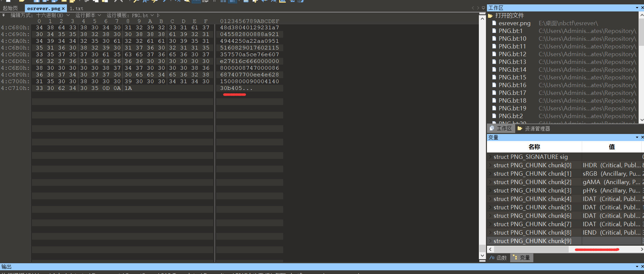Close the 工作区 panel
This screenshot has height=274, width=644.
pyautogui.click(x=642, y=8)
